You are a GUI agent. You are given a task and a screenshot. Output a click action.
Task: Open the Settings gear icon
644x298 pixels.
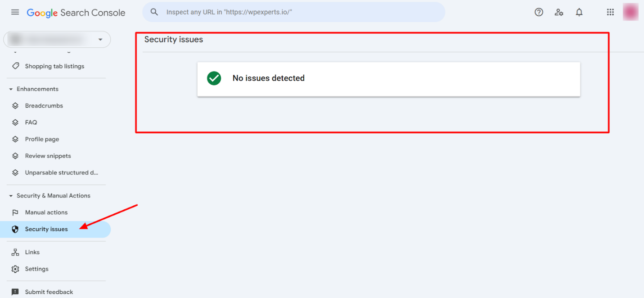(x=15, y=269)
